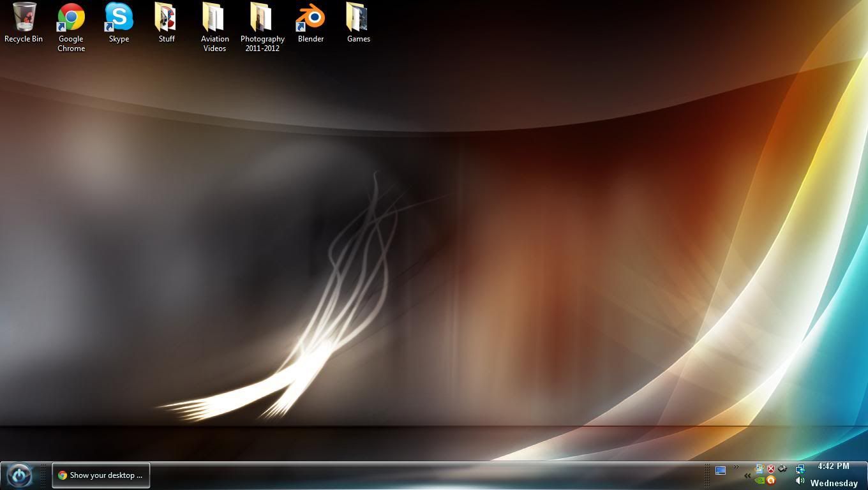This screenshot has width=868, height=490.
Task: Expand the hidden tray icons chevron
Action: (x=736, y=467)
